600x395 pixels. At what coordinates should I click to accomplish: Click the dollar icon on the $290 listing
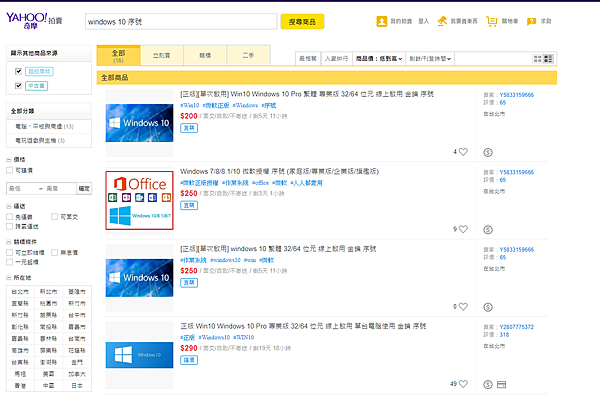click(488, 384)
